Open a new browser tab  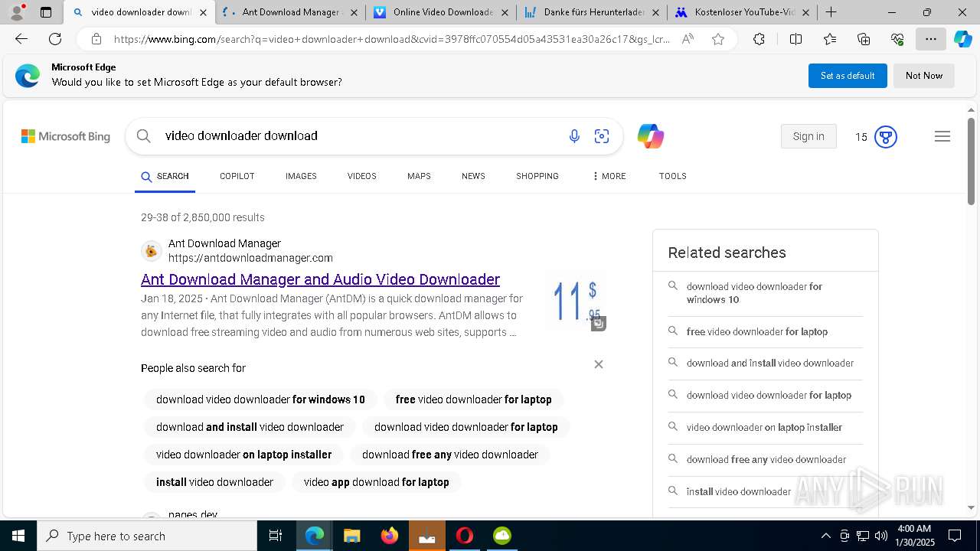(x=831, y=12)
